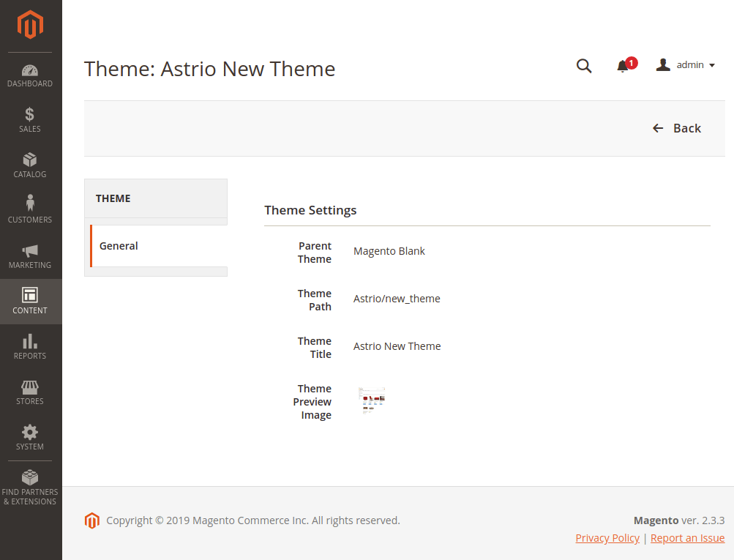Open the notifications bell
The width and height of the screenshot is (734, 560).
pos(623,66)
